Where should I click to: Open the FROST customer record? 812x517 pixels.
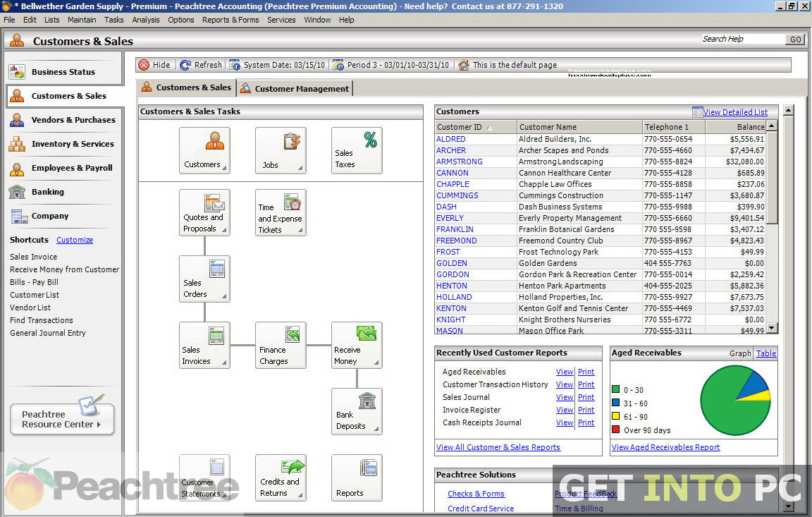[x=448, y=252]
